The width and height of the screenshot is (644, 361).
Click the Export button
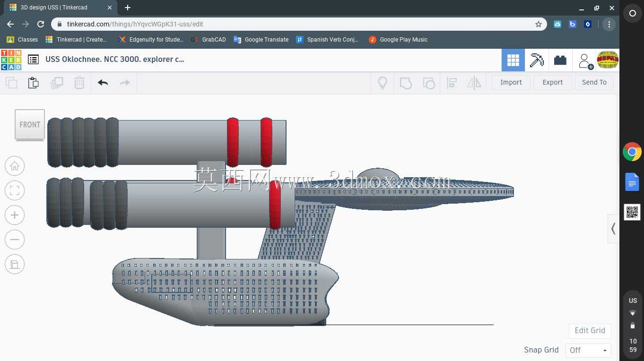(x=552, y=82)
